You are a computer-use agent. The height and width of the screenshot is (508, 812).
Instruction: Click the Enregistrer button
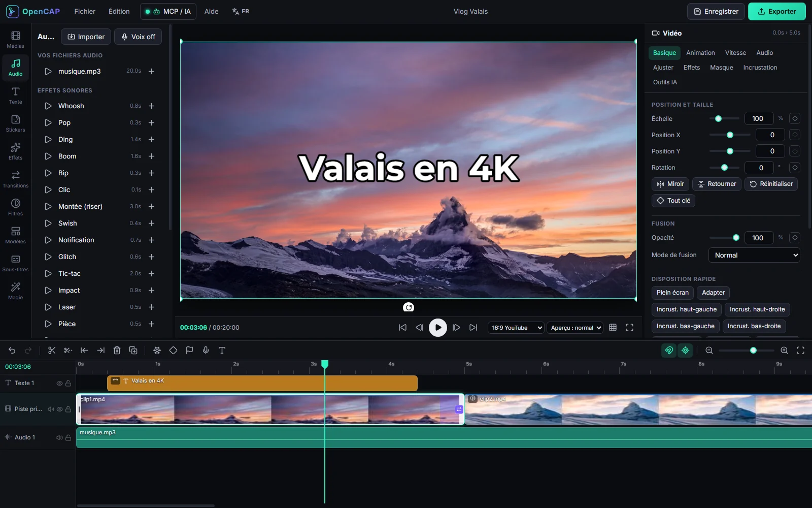[716, 11]
